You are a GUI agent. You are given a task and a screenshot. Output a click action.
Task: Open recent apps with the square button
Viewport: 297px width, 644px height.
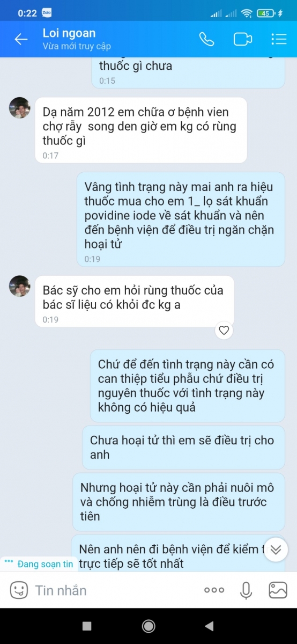[87, 626]
